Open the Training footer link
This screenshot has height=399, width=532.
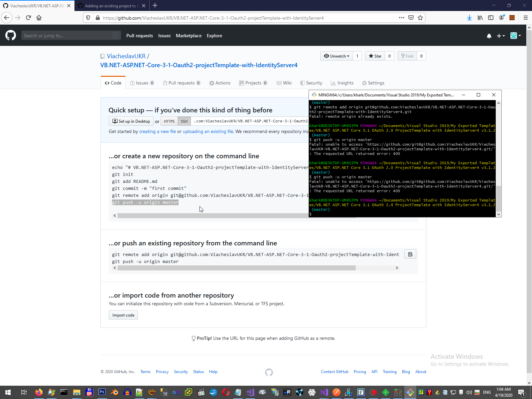390,372
